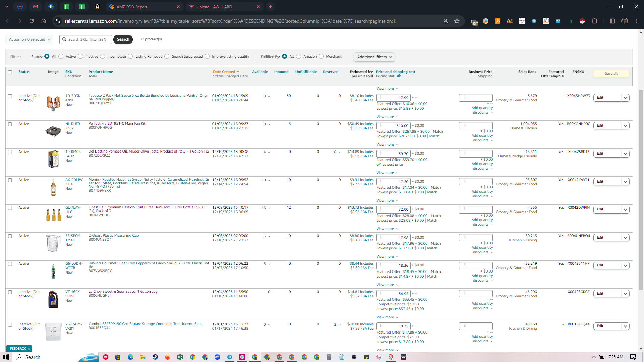Open the browser home page
Screen dimensions: 644x362
pyautogui.click(x=44, y=21)
